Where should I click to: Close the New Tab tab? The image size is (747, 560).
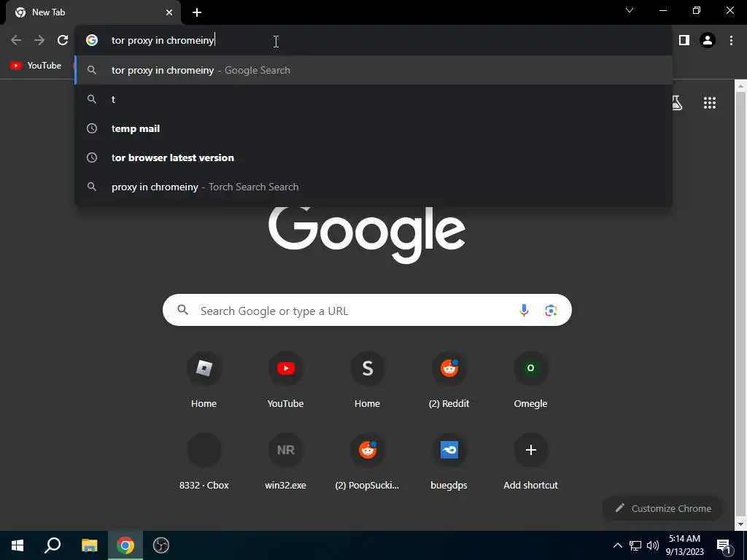tap(169, 12)
